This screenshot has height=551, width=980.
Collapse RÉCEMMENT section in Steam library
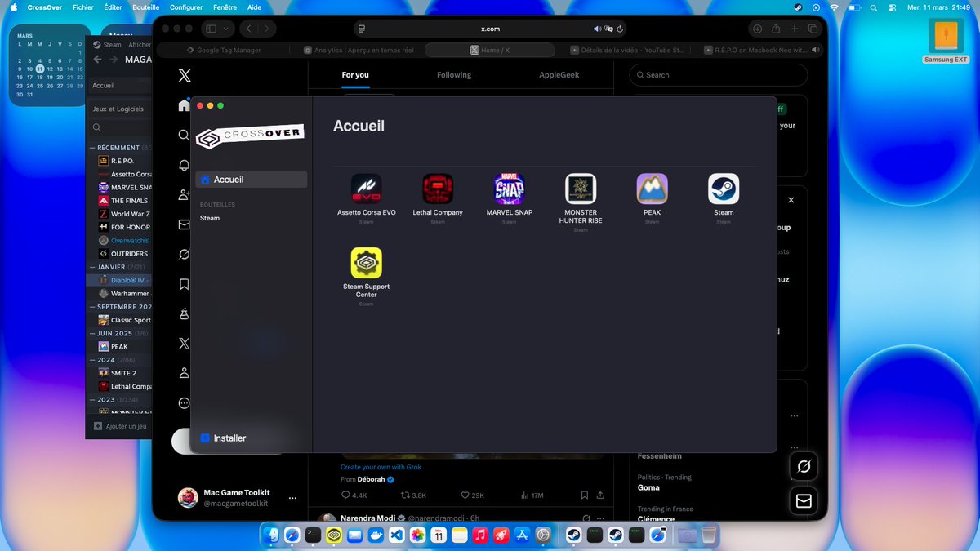(x=91, y=148)
